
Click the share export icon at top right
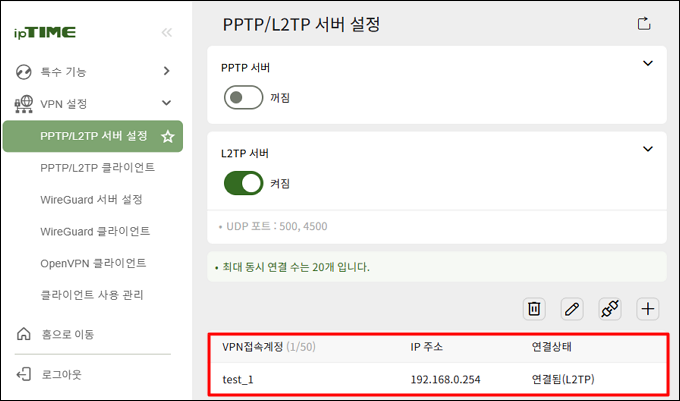pos(644,24)
